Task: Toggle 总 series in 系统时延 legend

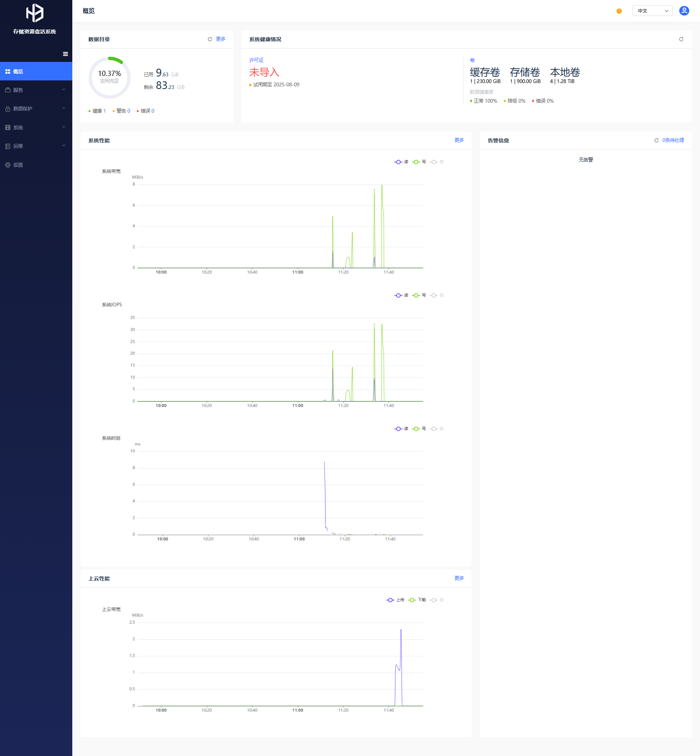Action: 437,429
